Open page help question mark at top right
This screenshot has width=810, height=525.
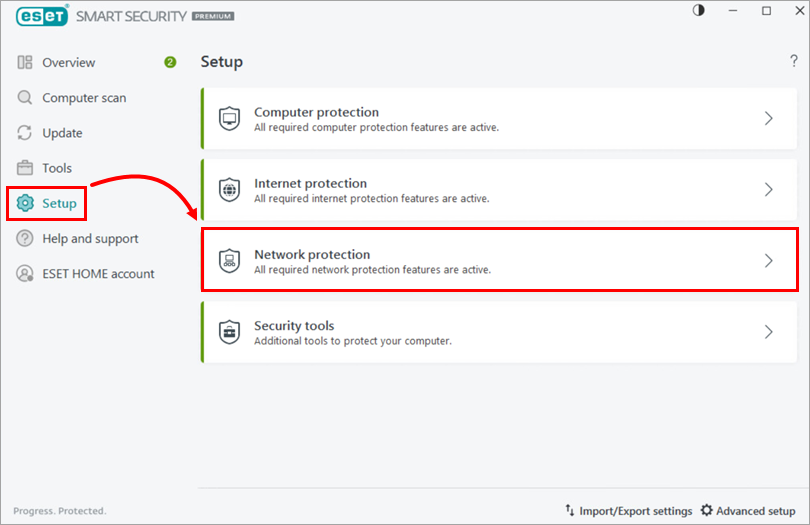click(x=793, y=63)
